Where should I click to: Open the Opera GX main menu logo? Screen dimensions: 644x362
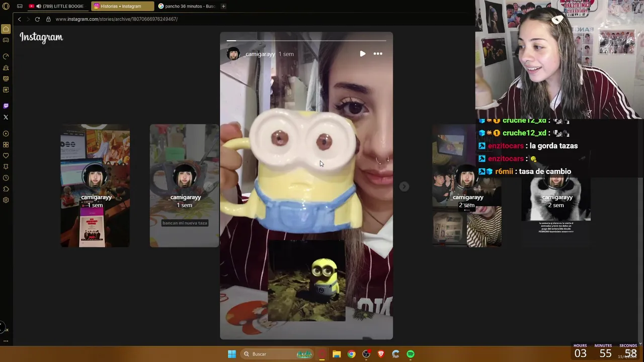pos(6,6)
